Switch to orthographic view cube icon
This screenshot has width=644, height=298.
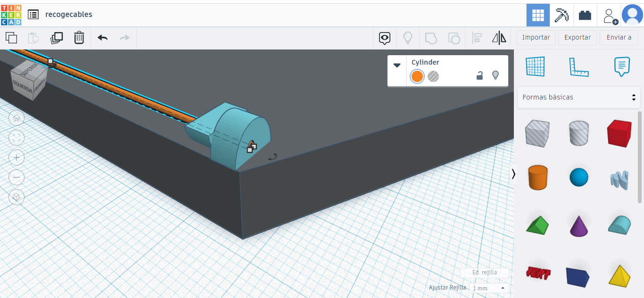(x=17, y=197)
